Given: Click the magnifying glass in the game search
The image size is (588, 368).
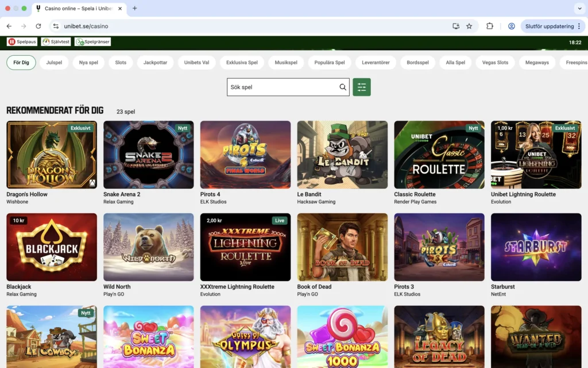Looking at the screenshot, I should point(343,87).
